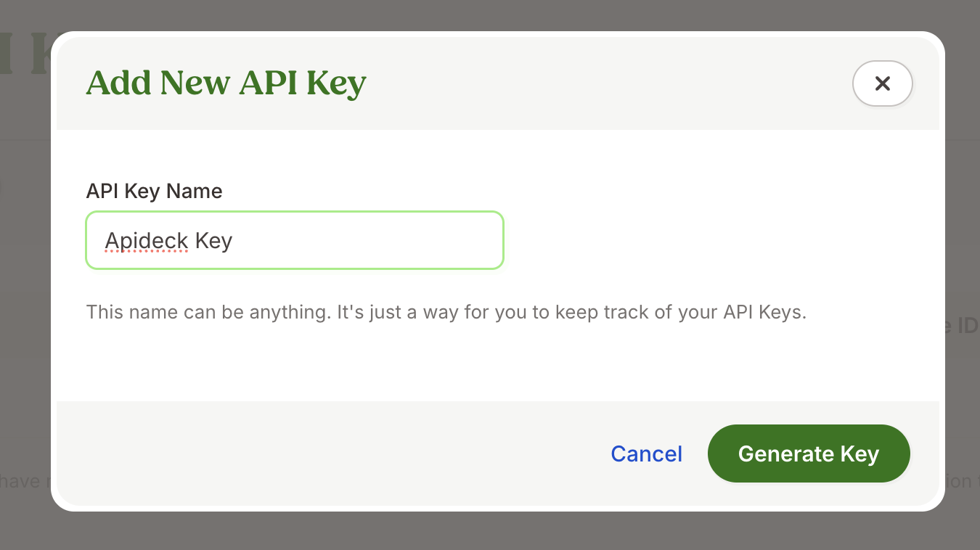Abort key creation via Cancel

pyautogui.click(x=645, y=453)
